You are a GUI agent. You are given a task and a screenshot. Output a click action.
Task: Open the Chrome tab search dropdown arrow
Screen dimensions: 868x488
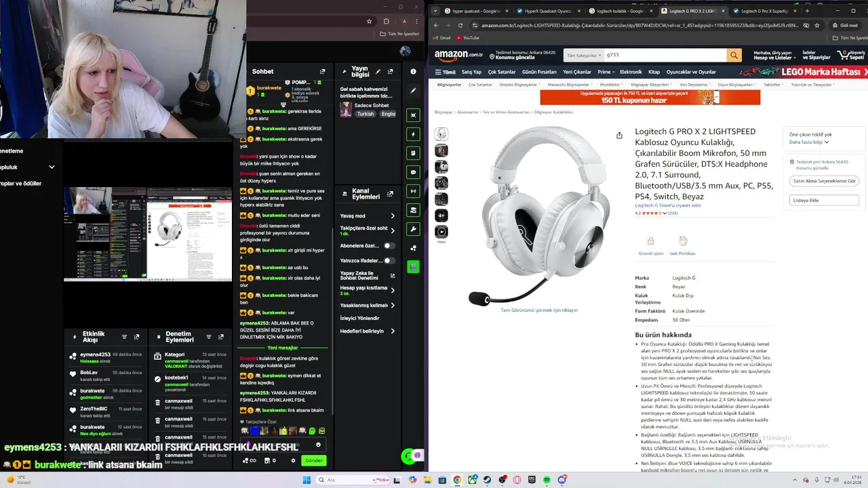[435, 10]
